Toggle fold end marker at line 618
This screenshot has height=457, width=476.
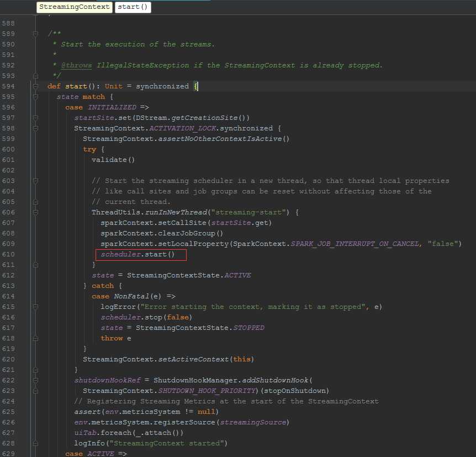click(x=35, y=338)
